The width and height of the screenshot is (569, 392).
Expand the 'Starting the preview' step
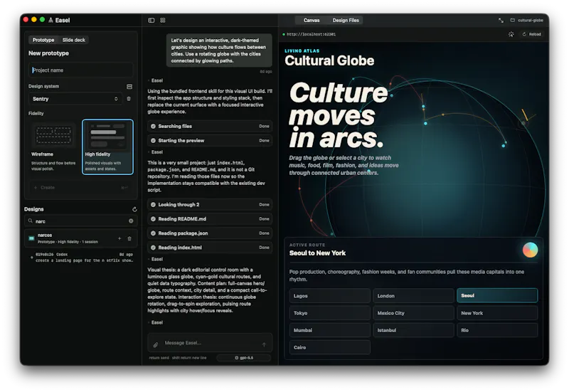click(210, 140)
